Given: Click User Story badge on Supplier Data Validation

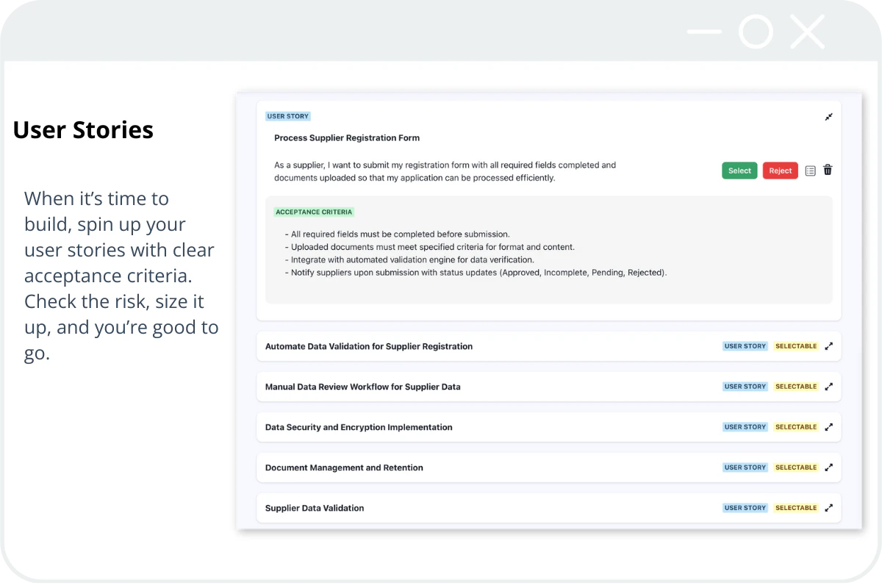Looking at the screenshot, I should click(x=745, y=508).
